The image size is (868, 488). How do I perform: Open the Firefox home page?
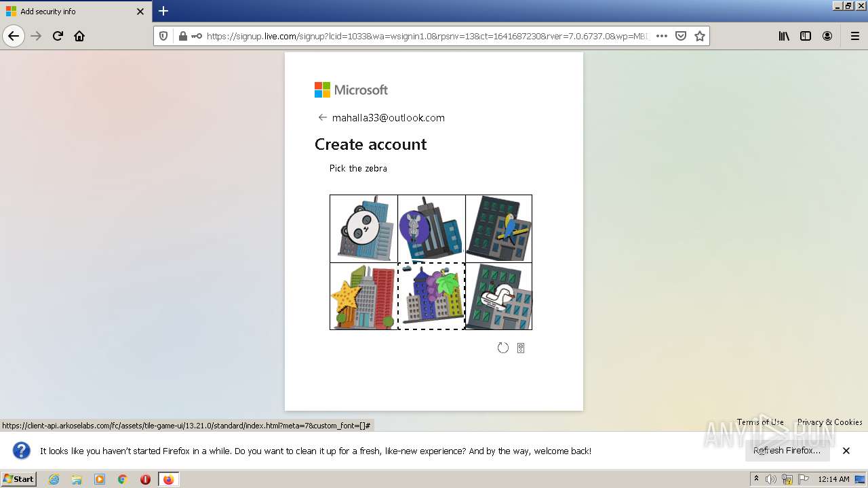tap(79, 36)
